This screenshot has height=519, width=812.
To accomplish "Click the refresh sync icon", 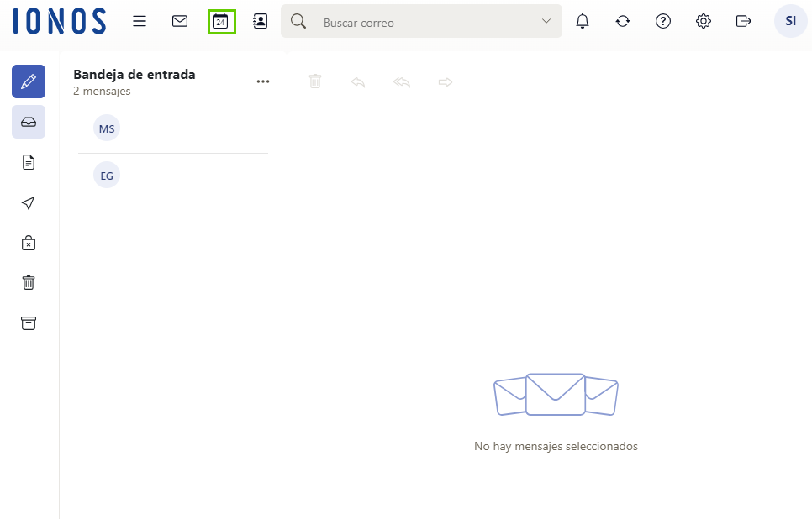I will (623, 22).
